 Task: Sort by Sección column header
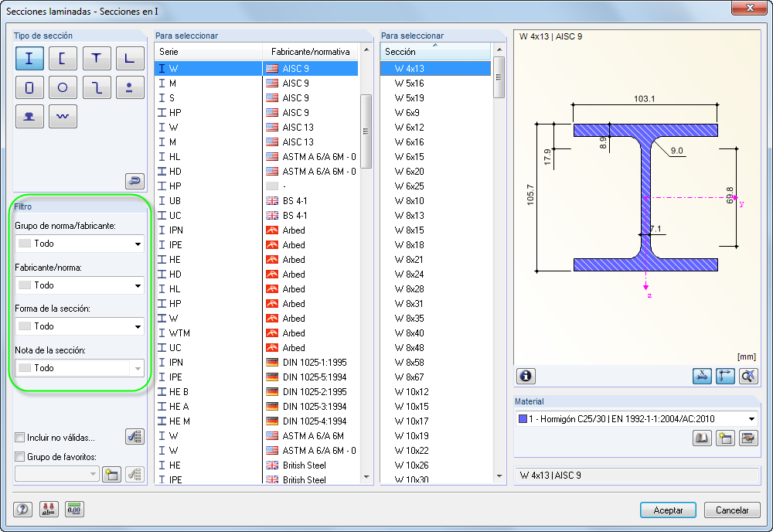[x=435, y=52]
